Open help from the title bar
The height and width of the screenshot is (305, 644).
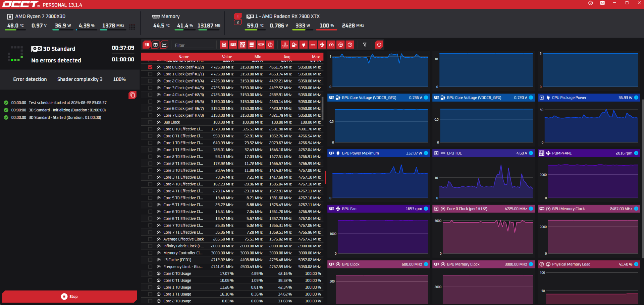click(x=591, y=3)
